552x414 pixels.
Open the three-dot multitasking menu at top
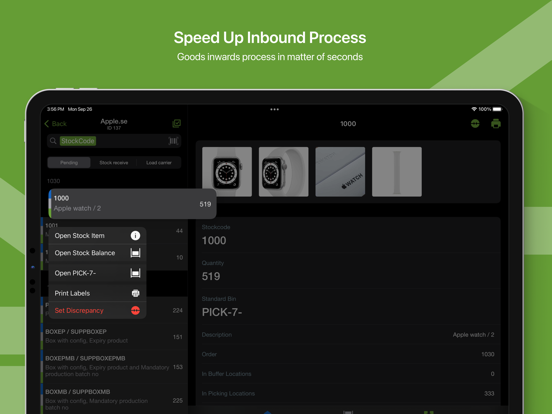point(275,109)
